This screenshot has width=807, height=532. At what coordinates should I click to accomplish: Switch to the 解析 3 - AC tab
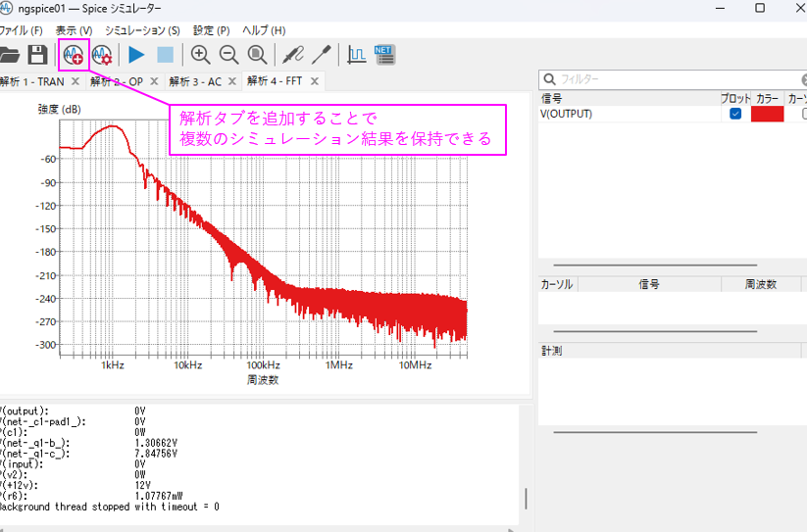coord(195,81)
